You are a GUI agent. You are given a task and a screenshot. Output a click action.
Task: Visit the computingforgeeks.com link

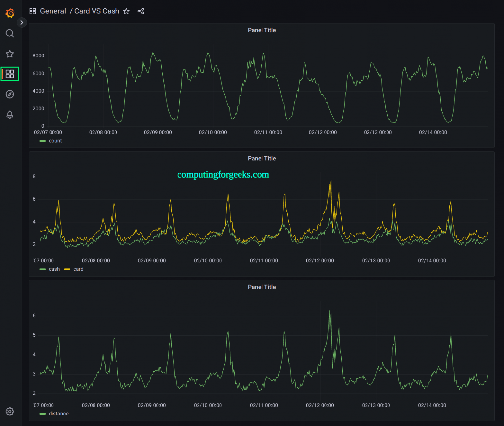point(222,174)
